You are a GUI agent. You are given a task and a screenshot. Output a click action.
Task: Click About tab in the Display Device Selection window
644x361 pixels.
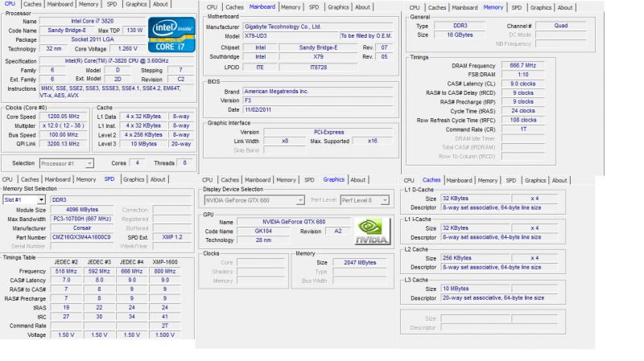tap(357, 179)
